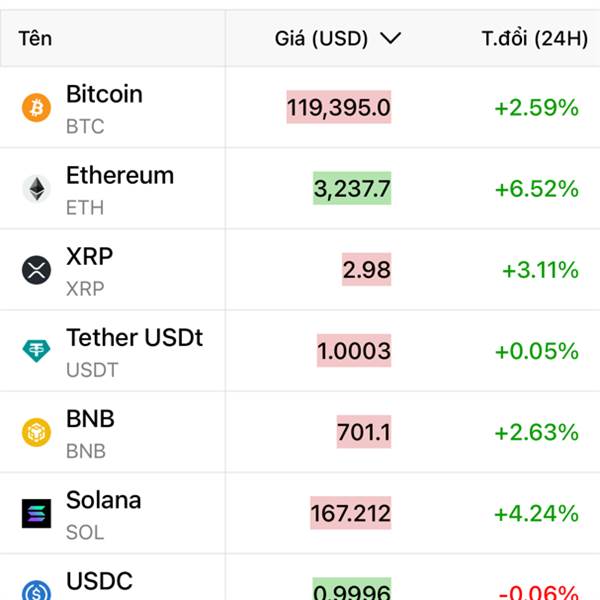600x600 pixels.
Task: Click Ethereum price 3,237.7 green cell
Action: tap(352, 188)
